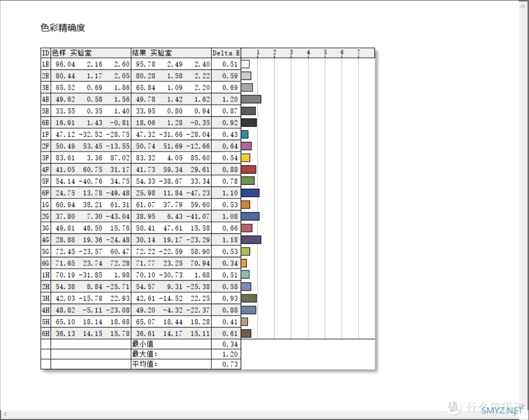
Task: Click sample value 87.02 in row 3F
Action: click(120, 158)
